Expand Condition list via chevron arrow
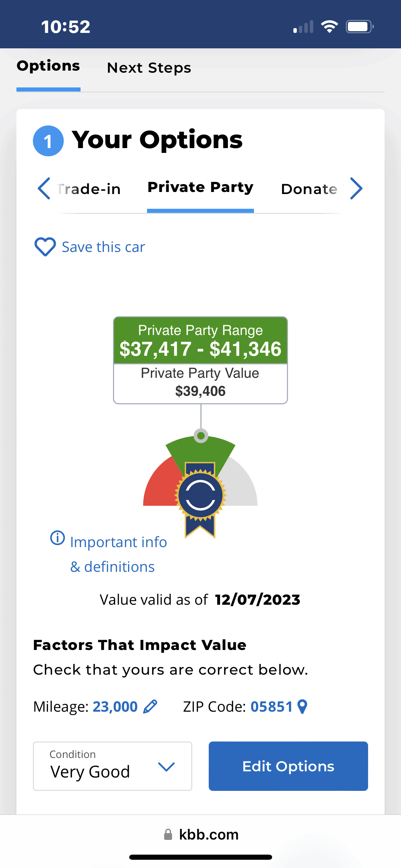This screenshot has width=401, height=868. point(167,767)
